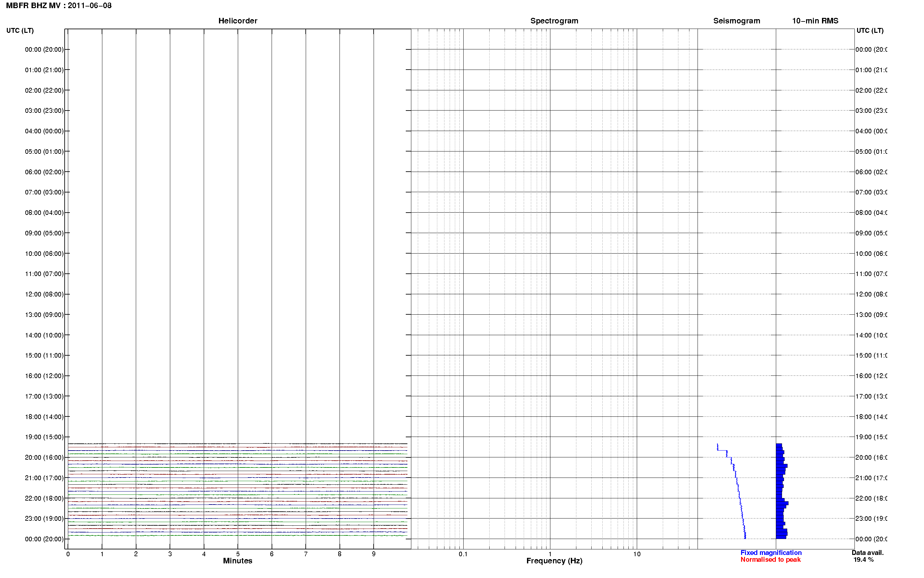The width and height of the screenshot is (924, 578).
Task: Select the Seismogram panel heading
Action: click(737, 21)
